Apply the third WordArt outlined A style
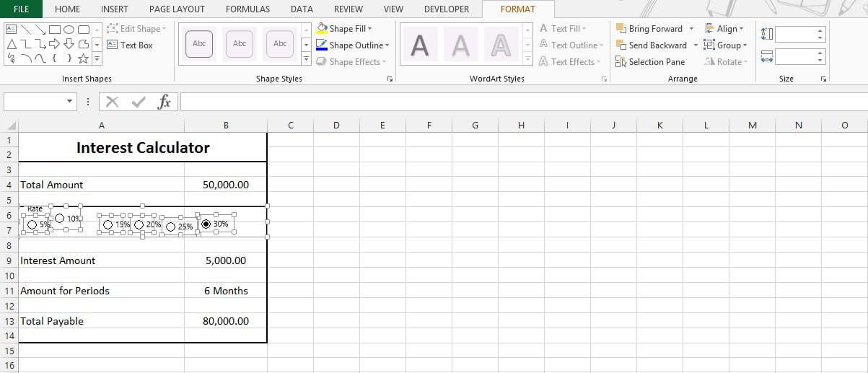 [x=501, y=45]
